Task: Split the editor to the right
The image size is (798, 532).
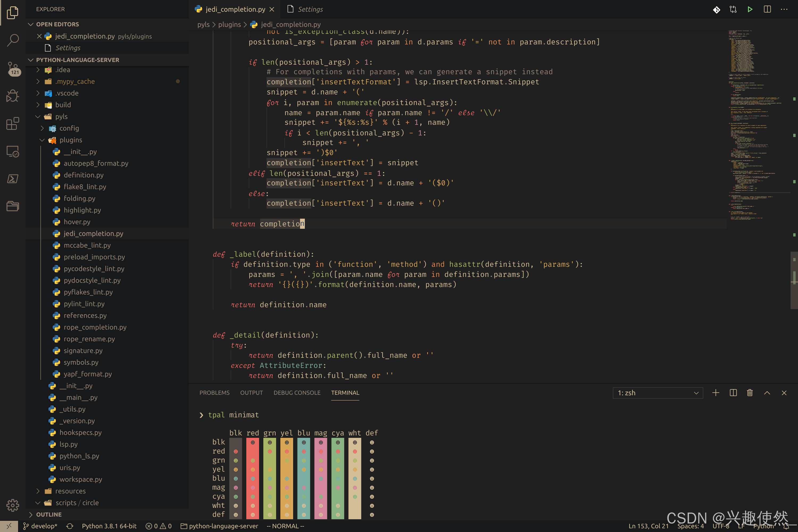Action: pos(767,10)
